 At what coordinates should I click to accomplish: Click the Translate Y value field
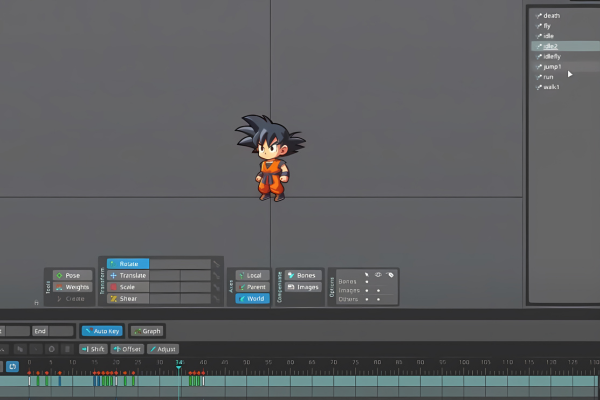coord(196,276)
